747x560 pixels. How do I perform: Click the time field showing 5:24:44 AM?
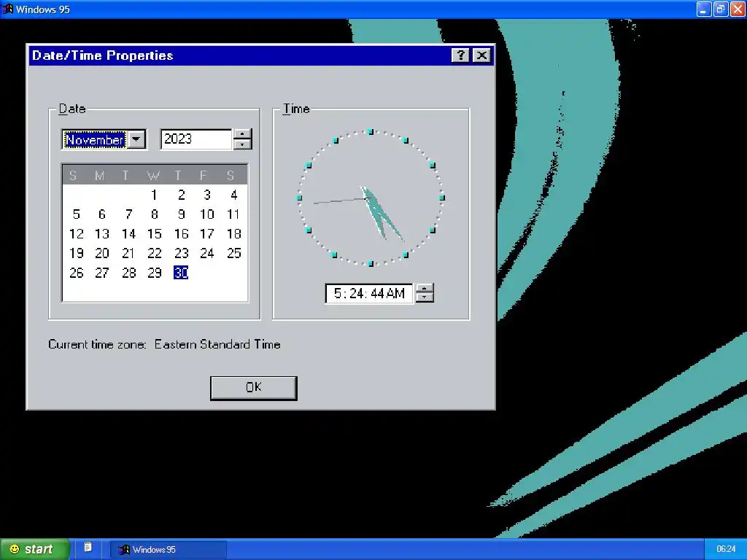369,293
